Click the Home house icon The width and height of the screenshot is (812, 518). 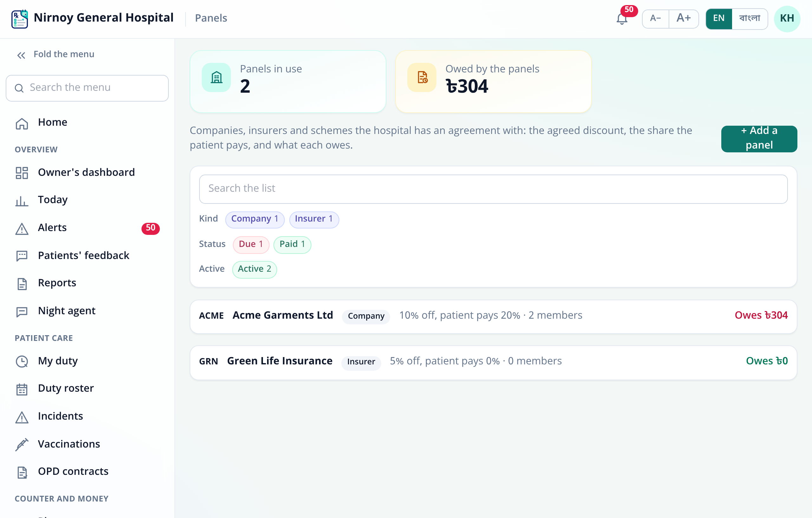(22, 123)
